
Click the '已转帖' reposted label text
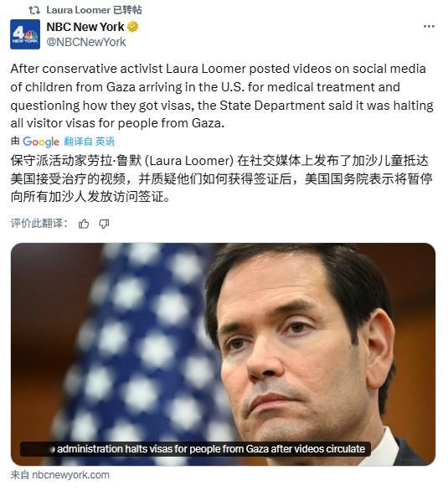pyautogui.click(x=127, y=10)
